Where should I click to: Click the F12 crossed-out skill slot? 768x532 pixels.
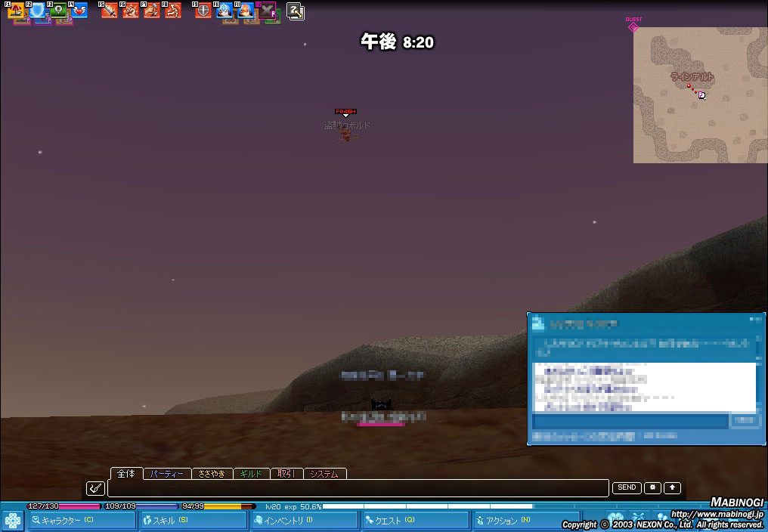click(267, 11)
